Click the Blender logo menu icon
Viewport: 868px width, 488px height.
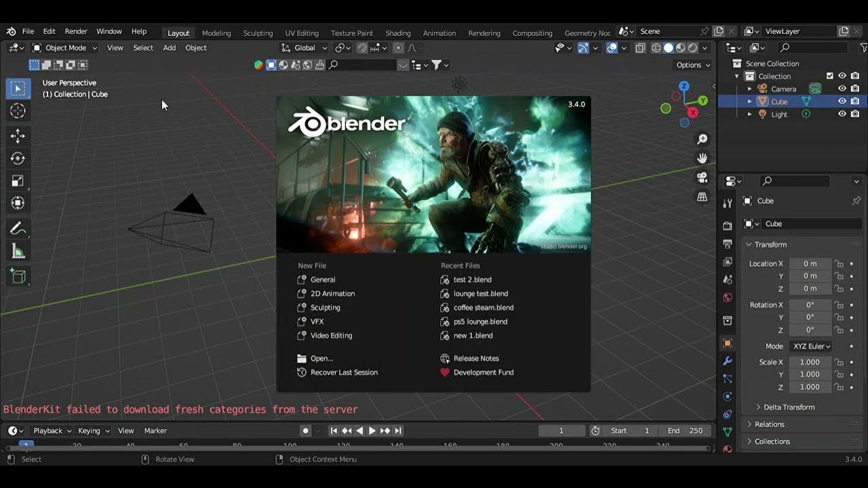(x=11, y=31)
